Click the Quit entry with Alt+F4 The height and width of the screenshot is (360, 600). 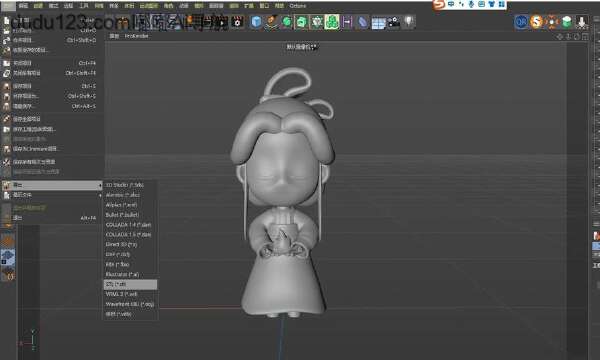(49, 218)
